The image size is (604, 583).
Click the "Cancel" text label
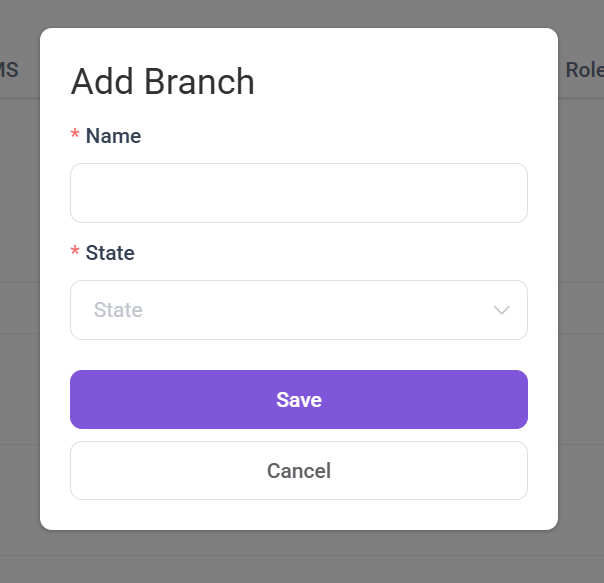(298, 470)
